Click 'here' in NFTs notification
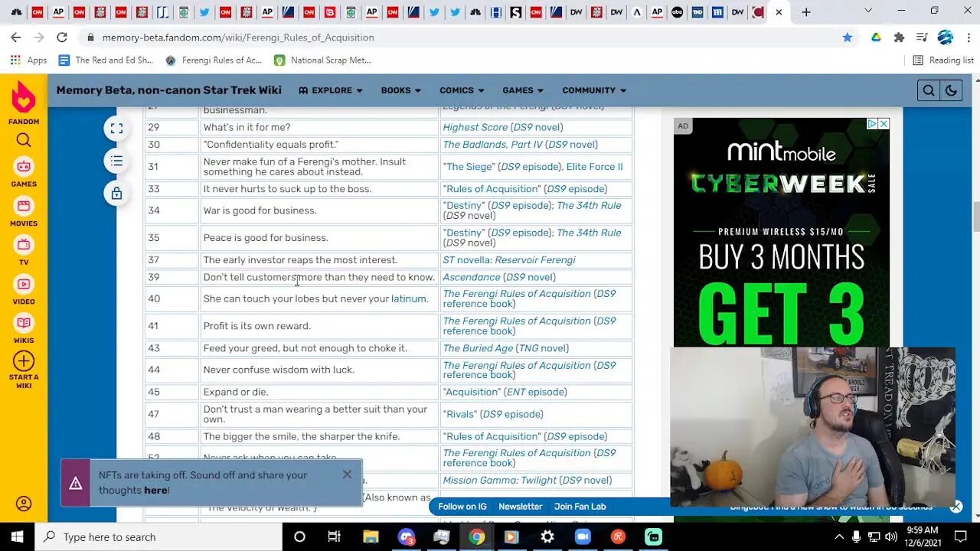 pos(155,491)
